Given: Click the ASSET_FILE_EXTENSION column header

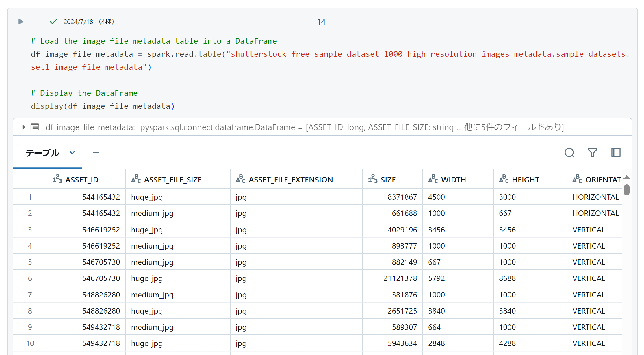Looking at the screenshot, I should pos(291,180).
